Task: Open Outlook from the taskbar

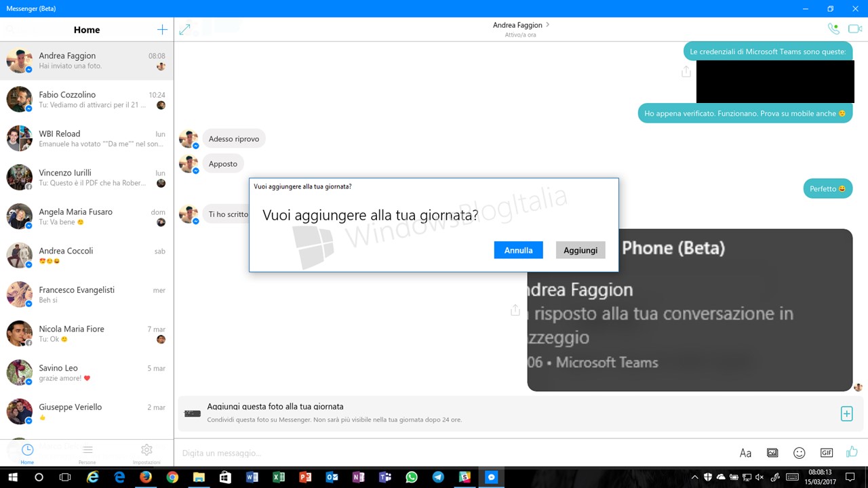Action: [x=332, y=477]
